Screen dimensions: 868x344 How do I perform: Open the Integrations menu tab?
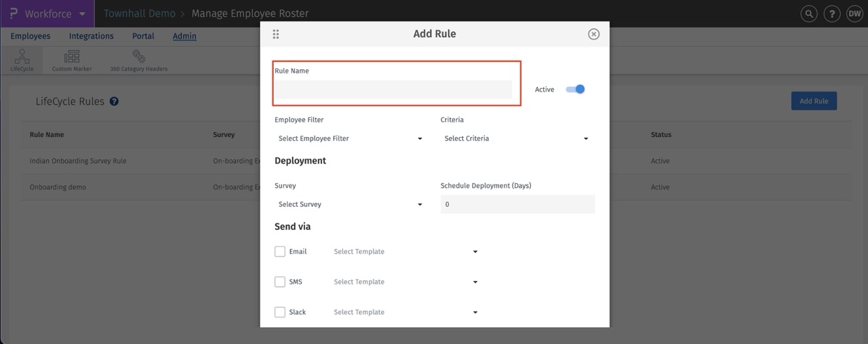coord(91,36)
